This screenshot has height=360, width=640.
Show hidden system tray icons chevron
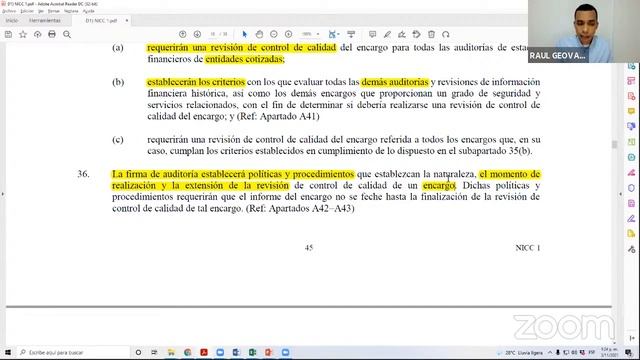pos(550,353)
